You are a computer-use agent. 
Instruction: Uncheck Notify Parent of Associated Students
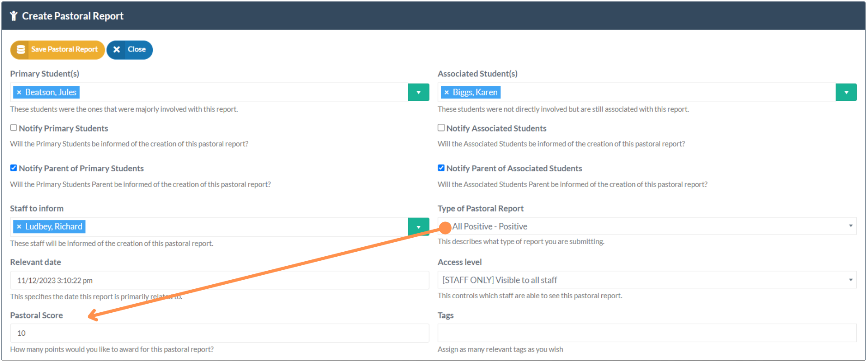(441, 168)
